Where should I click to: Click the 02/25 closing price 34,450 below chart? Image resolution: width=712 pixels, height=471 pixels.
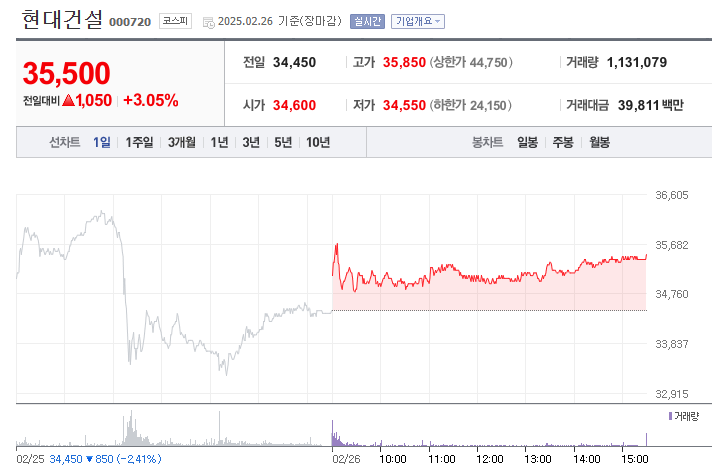(x=66, y=459)
